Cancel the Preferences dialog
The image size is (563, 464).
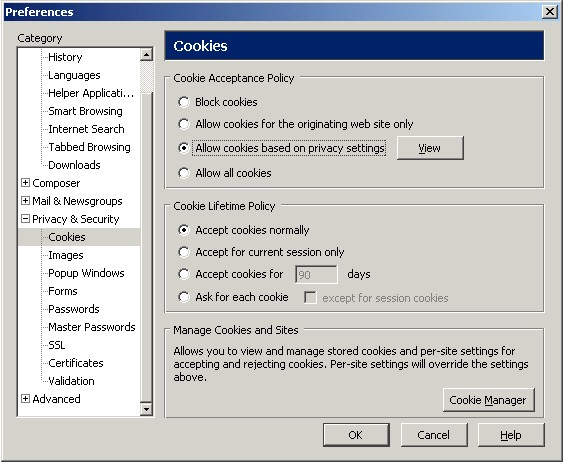click(x=434, y=435)
